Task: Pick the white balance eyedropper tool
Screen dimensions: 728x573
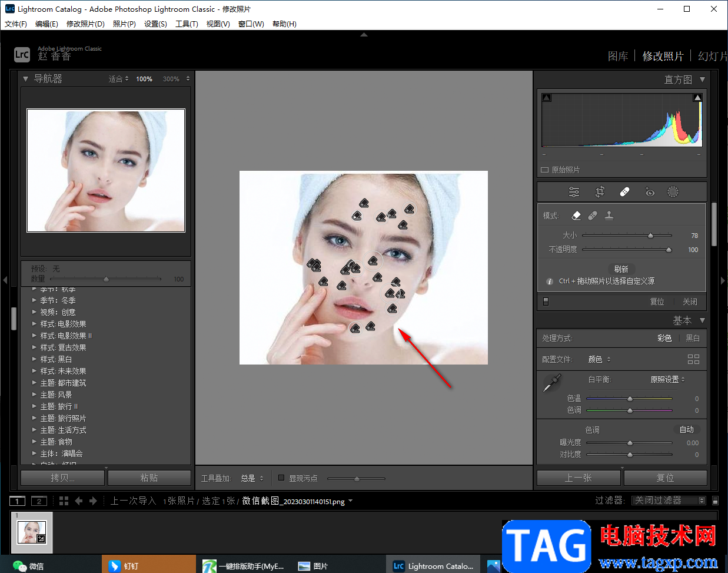Action: pyautogui.click(x=551, y=383)
